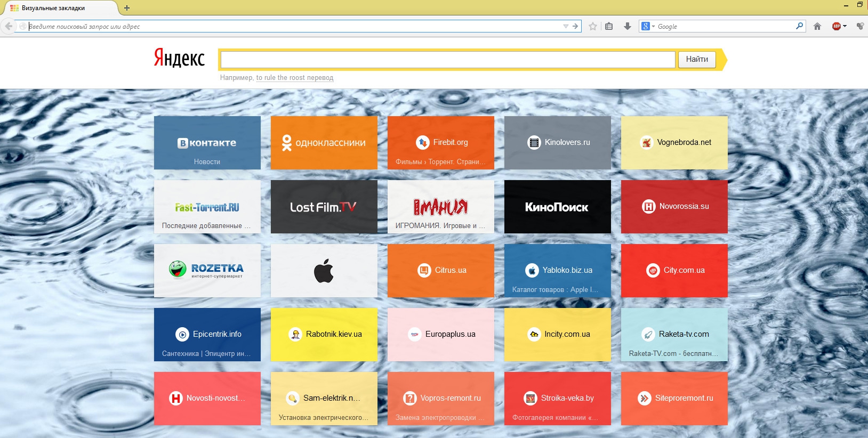Viewport: 868px width, 438px height.
Task: Open the Vopros-remont.ru bookmark tile
Action: coord(441,399)
